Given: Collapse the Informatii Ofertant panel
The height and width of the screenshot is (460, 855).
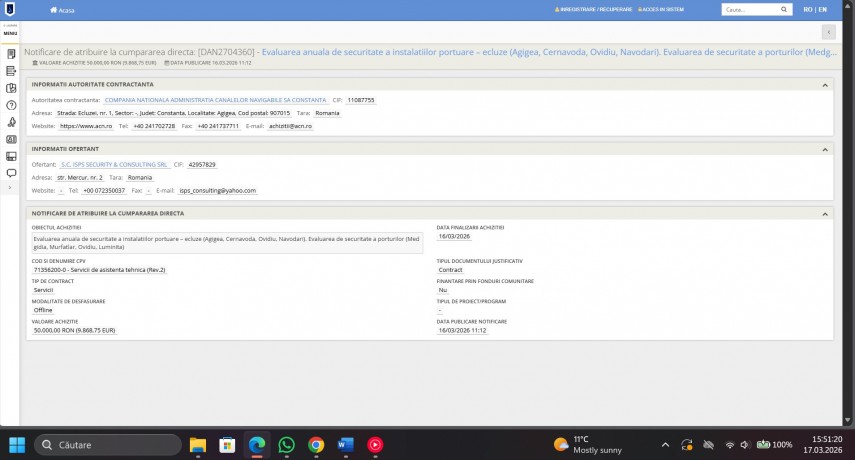Looking at the screenshot, I should (x=825, y=149).
